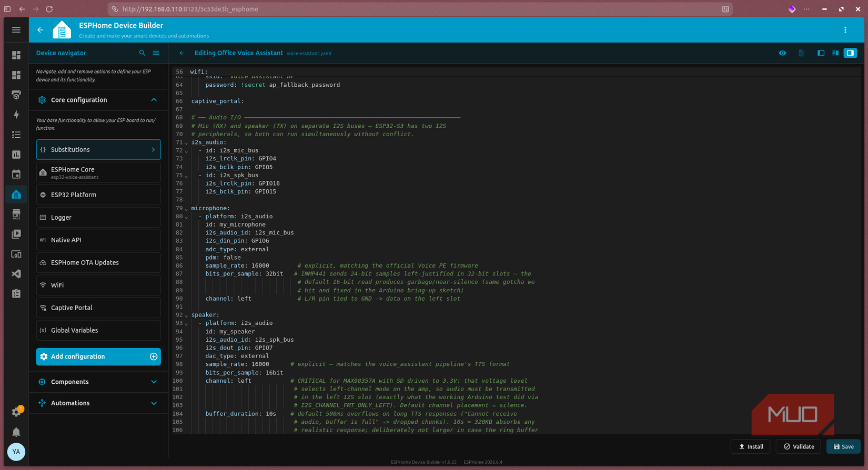Click 'i2s_dout_pin: GPIO7' in the editor

click(x=239, y=348)
